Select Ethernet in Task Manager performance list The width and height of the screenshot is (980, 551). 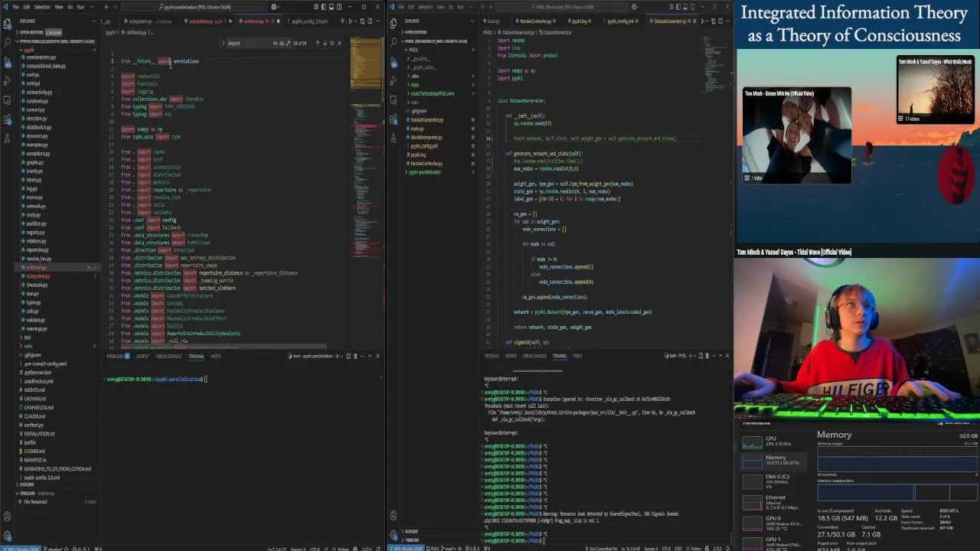point(772,502)
